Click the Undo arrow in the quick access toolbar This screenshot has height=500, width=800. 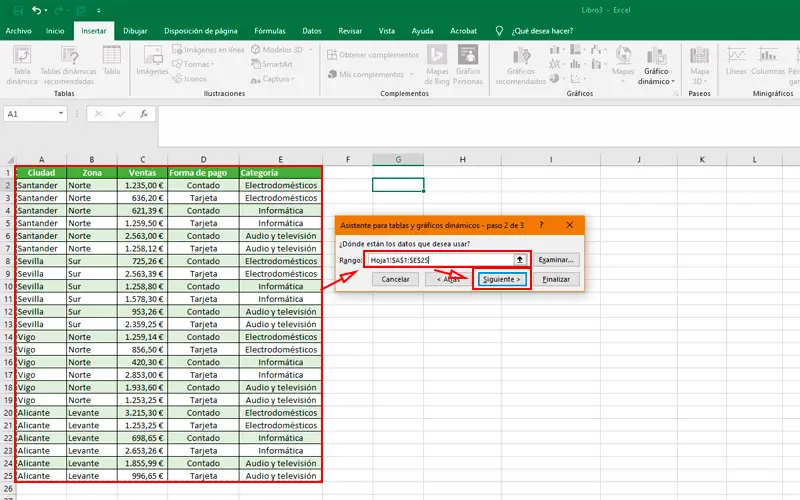36,10
